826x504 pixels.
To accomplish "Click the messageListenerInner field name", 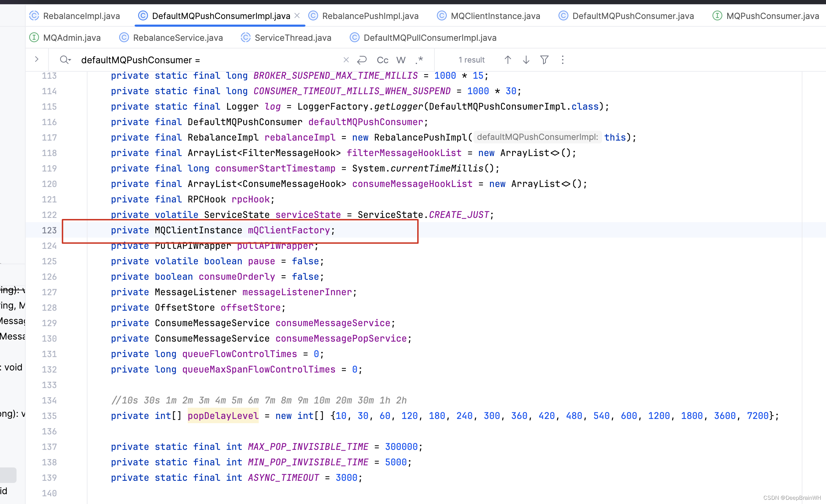I will tap(297, 292).
